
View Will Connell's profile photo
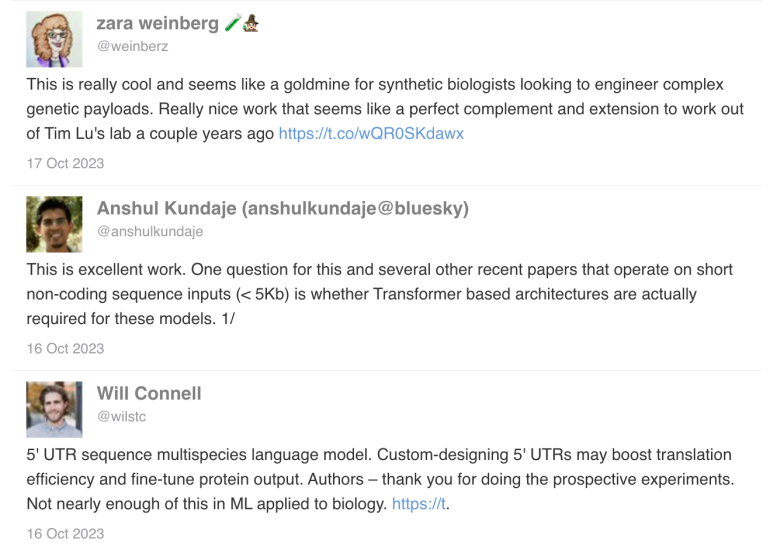pos(54,409)
